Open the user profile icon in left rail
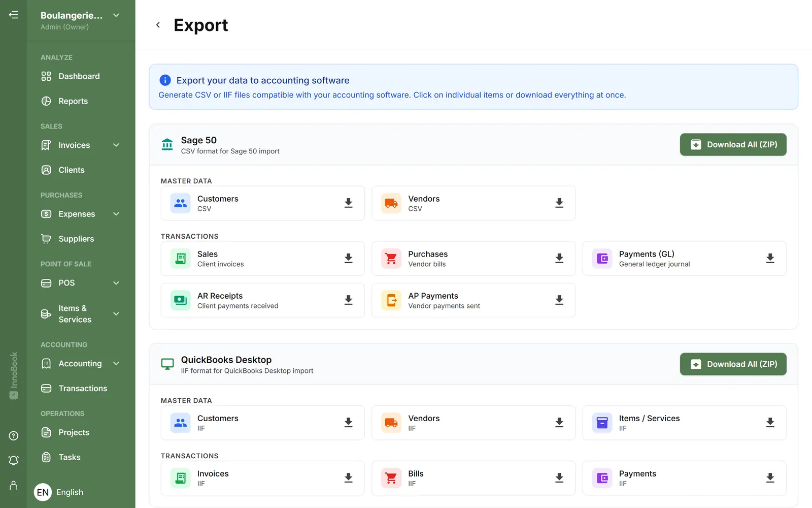The width and height of the screenshot is (812, 508). pos(14,486)
